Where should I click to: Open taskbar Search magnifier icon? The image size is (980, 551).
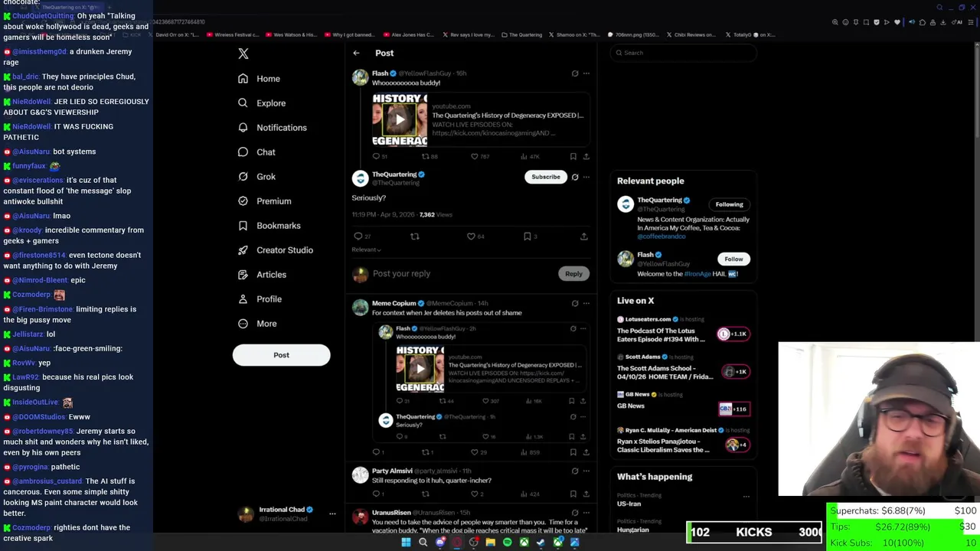click(x=423, y=543)
